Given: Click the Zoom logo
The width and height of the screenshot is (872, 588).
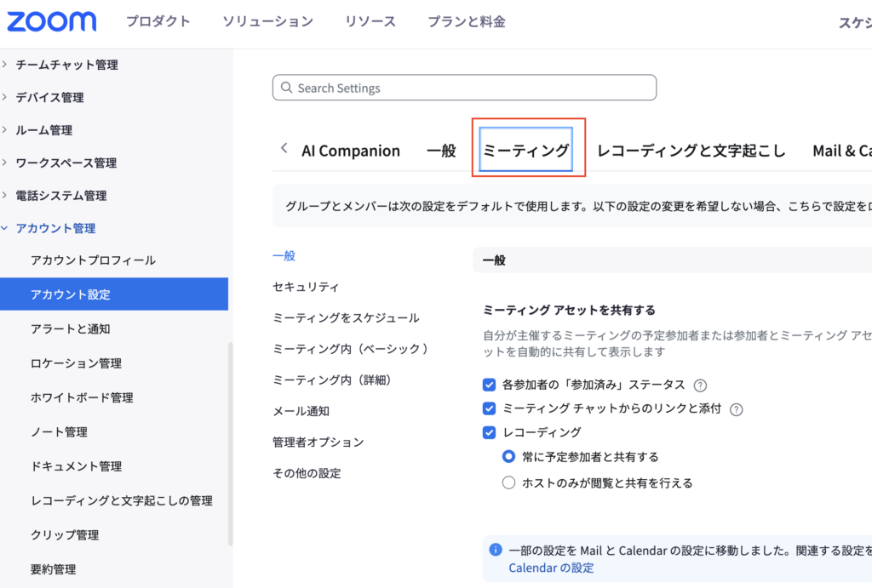Looking at the screenshot, I should (x=51, y=21).
